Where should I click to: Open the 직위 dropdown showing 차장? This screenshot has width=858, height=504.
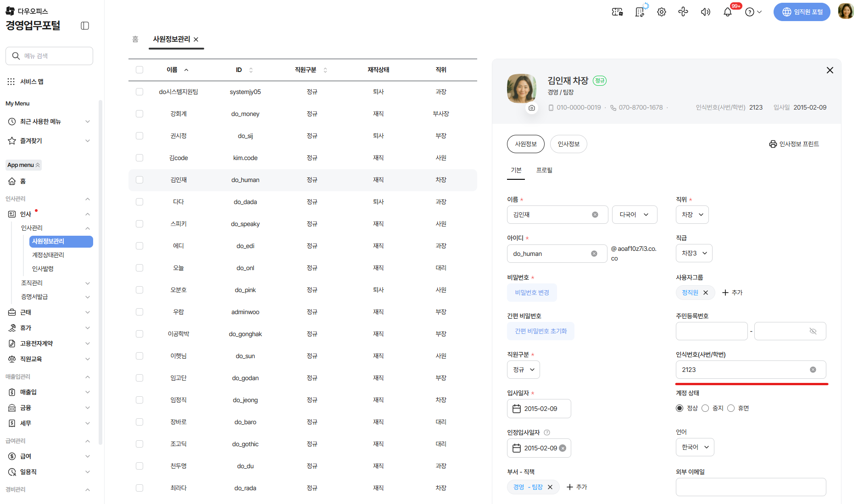(x=692, y=215)
